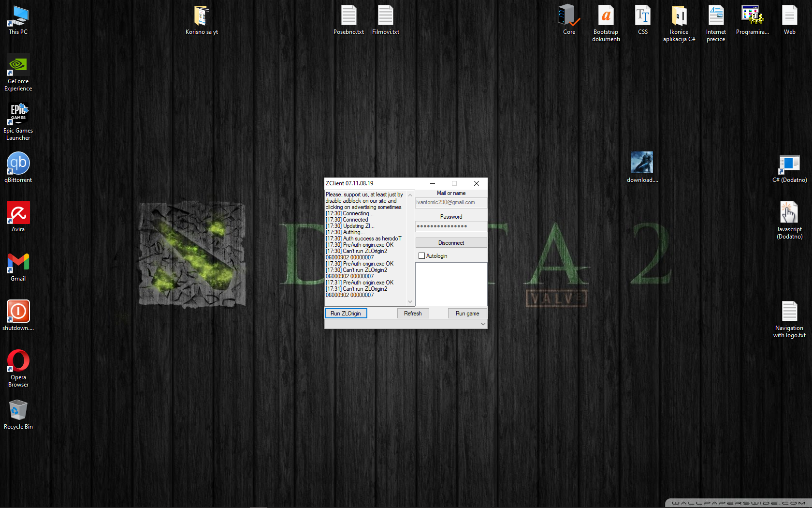The image size is (812, 508).
Task: Expand the chevron at ZClient bottom right
Action: tap(483, 324)
